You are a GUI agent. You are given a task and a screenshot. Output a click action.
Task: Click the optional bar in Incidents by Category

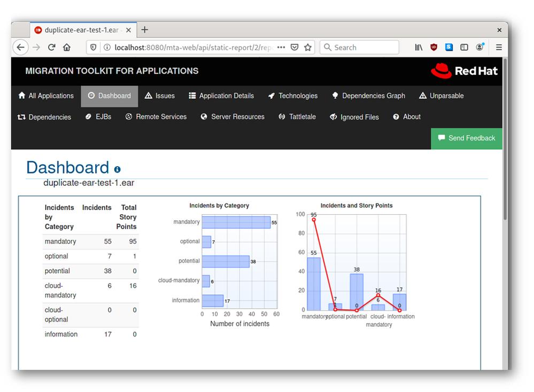coord(207,242)
